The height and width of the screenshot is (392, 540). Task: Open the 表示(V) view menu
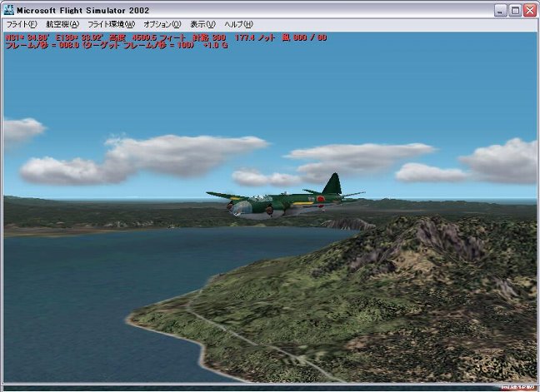point(202,24)
